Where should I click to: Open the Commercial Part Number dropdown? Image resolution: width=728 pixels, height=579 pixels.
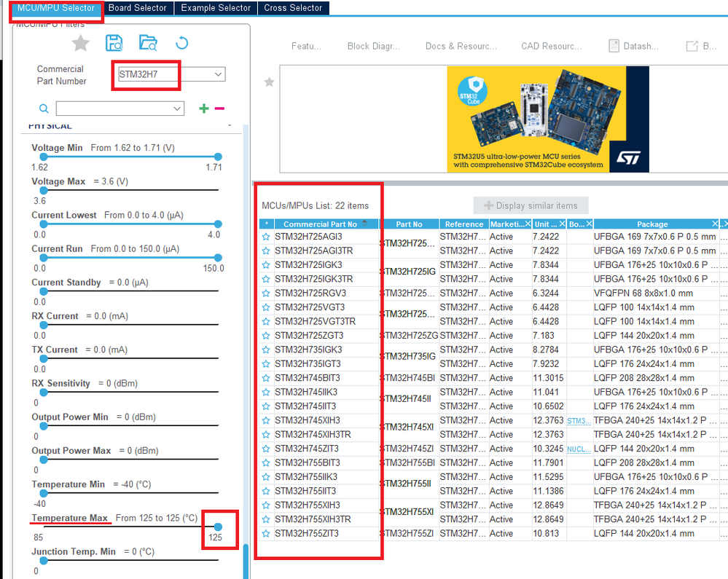(218, 74)
